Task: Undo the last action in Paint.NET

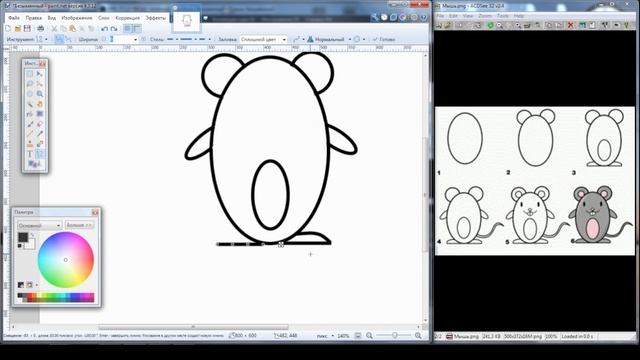Action: (104, 29)
